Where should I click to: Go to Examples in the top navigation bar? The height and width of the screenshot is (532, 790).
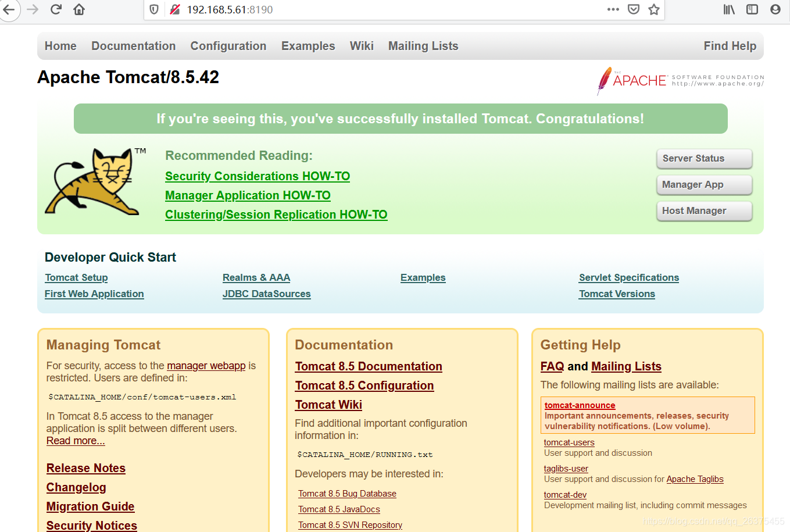(308, 46)
